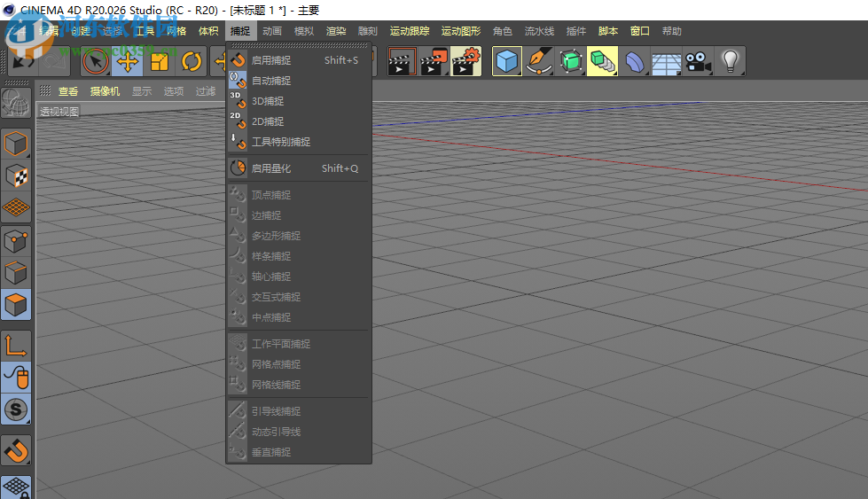Click 样条捕捉 menu entry

299,256
